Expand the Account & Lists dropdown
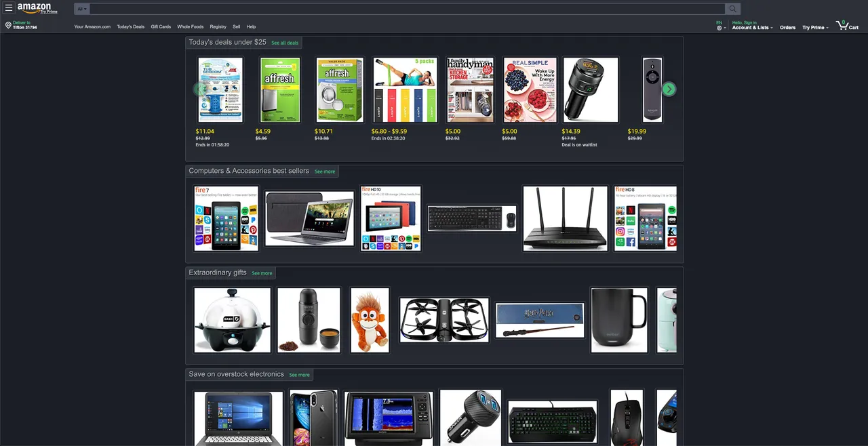Screen dimensions: 868x446 (752, 28)
